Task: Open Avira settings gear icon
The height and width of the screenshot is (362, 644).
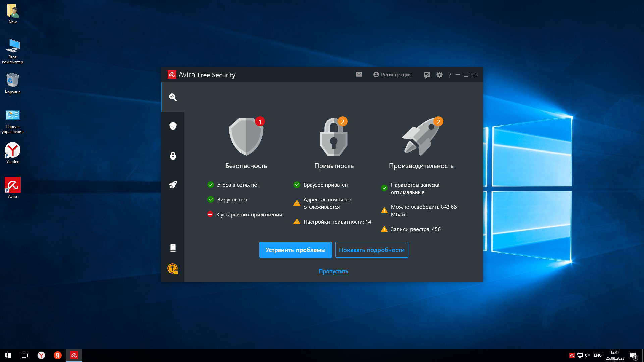Action: click(439, 75)
